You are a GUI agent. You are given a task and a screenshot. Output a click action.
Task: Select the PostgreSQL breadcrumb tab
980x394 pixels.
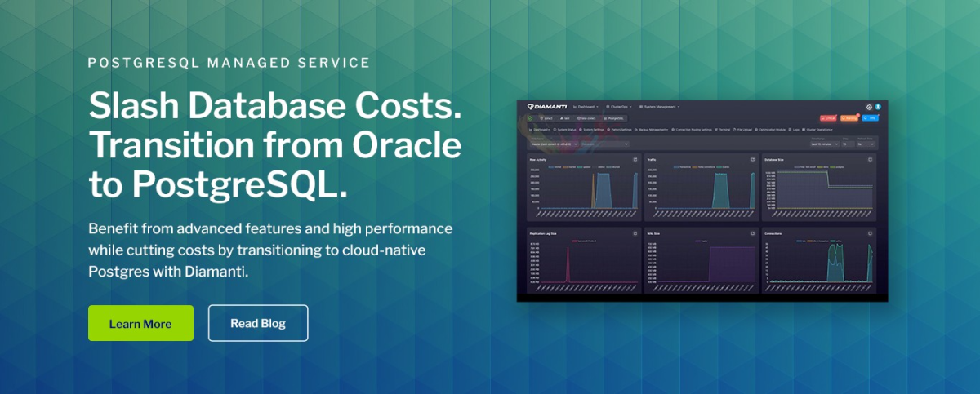tap(613, 118)
